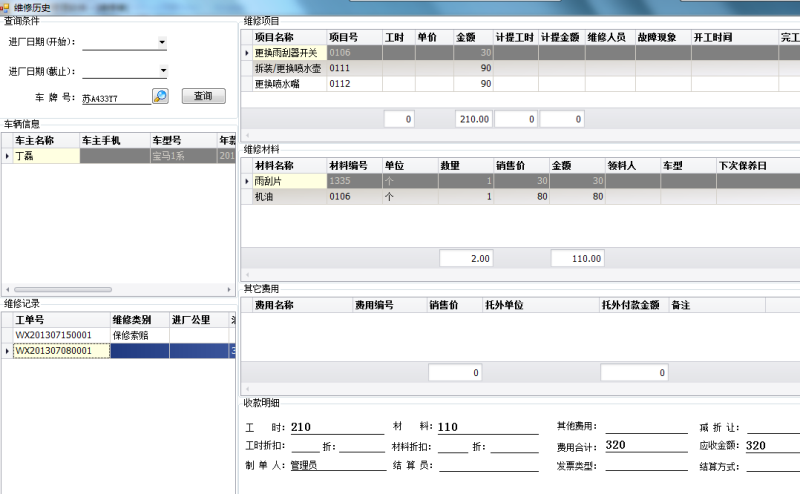Image resolution: width=800 pixels, height=494 pixels.
Task: Open the 进厂日期(开始) date dropdown
Action: click(162, 42)
